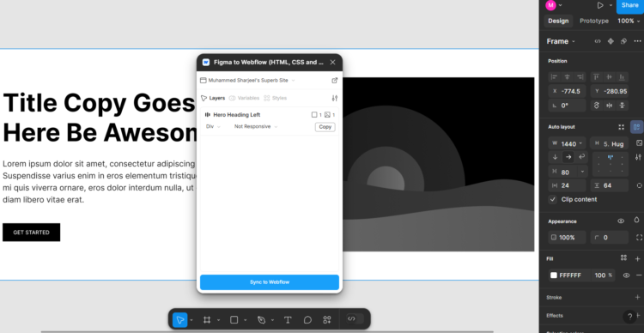
Task: Toggle the Dev Mode switch
Action: [355, 318]
